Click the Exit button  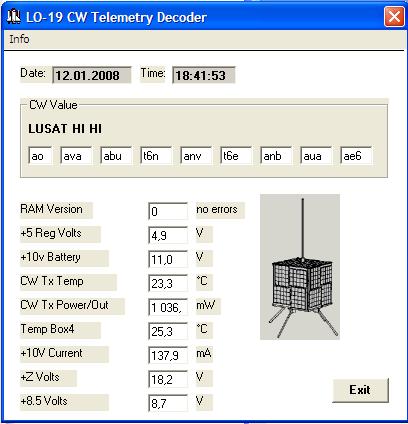point(360,390)
